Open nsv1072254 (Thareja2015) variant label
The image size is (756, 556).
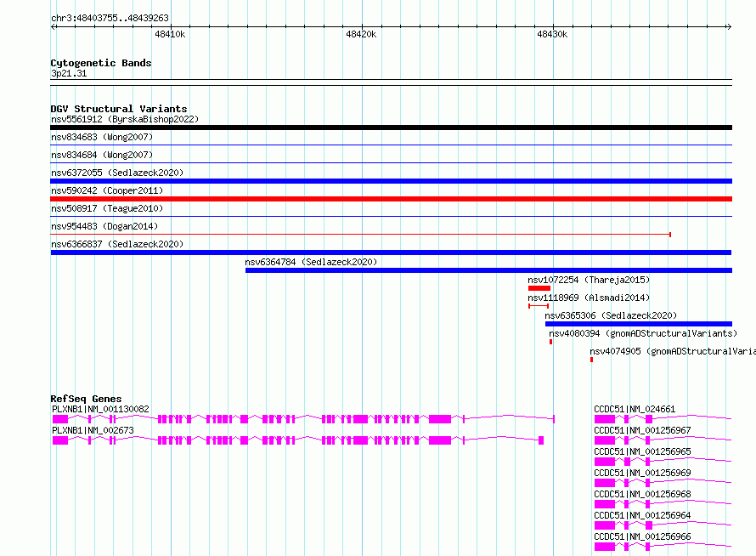[x=589, y=280]
